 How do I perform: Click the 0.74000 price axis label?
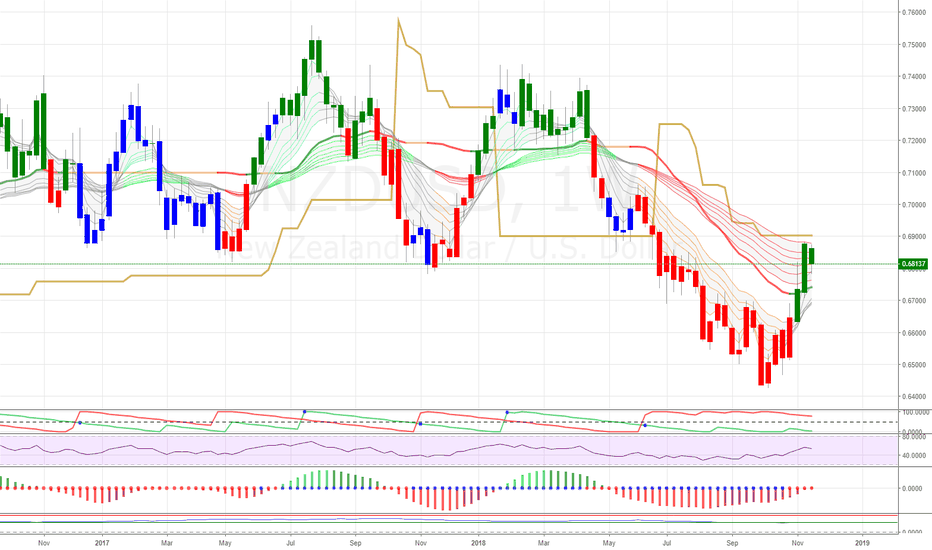click(914, 77)
